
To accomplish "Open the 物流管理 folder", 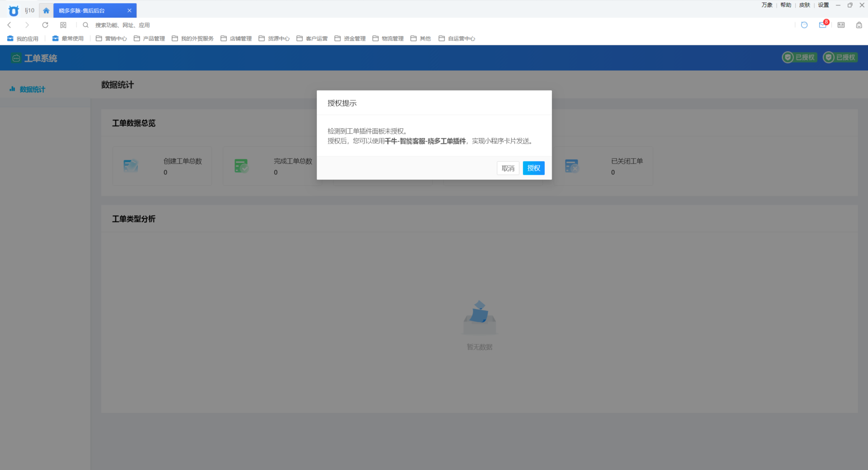I will point(388,38).
